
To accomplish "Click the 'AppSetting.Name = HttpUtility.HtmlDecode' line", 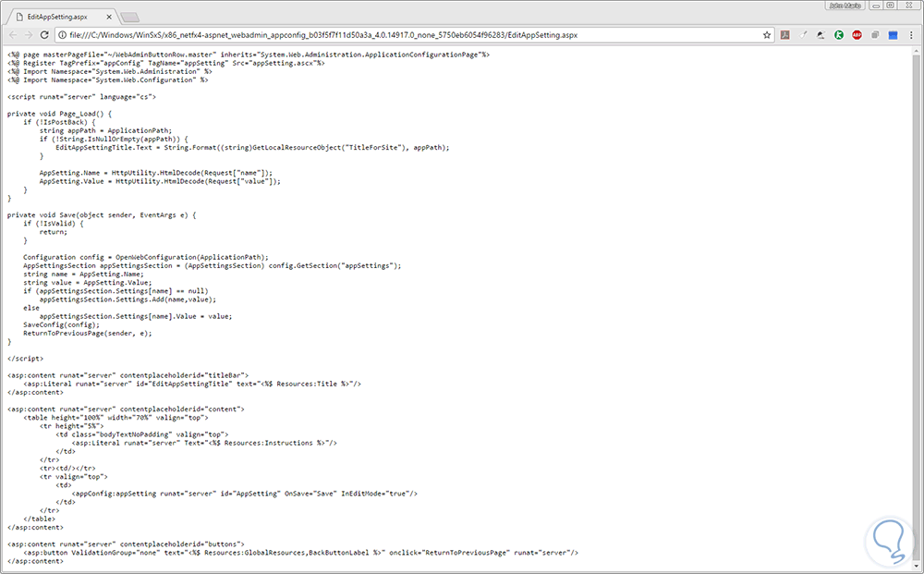I will (156, 173).
